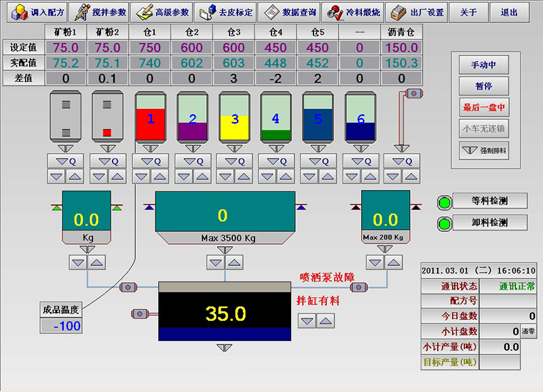The image size is (543, 392).
Task: Click the 强制排料 forced discharge button
Action: (x=484, y=151)
